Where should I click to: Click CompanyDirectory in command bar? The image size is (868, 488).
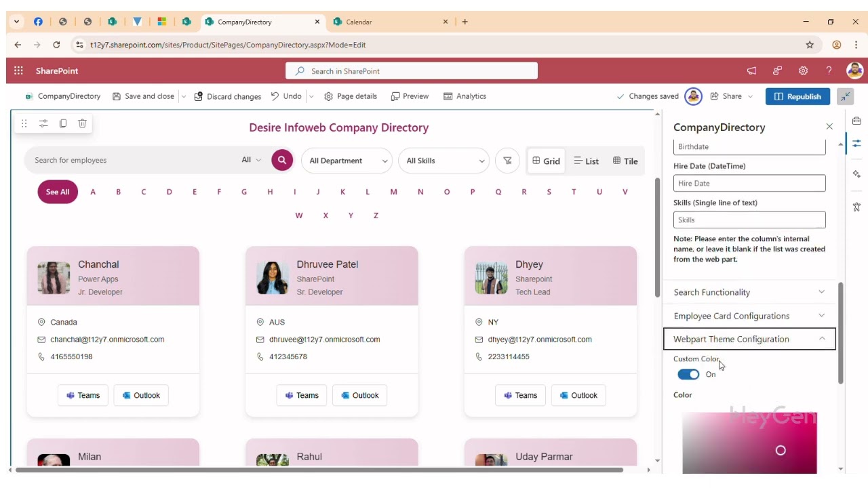click(62, 96)
